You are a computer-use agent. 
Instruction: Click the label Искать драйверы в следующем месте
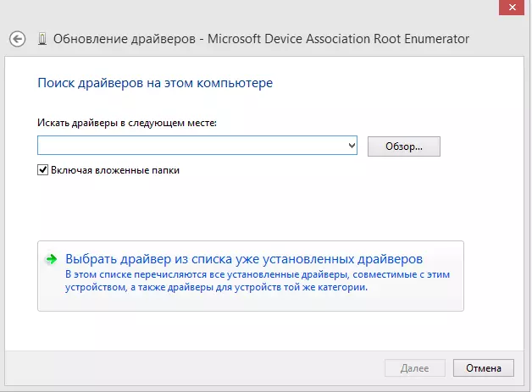tap(128, 124)
